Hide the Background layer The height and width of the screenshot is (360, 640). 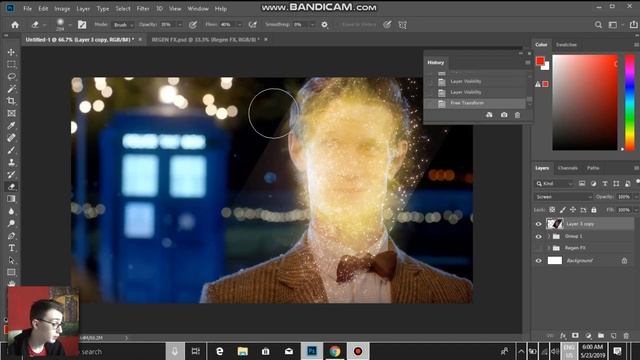[x=538, y=260]
